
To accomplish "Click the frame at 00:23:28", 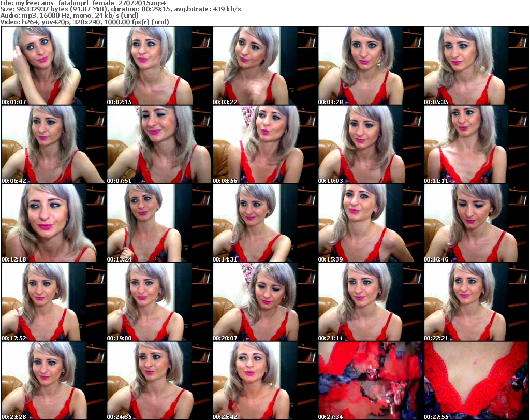I will tap(54, 381).
